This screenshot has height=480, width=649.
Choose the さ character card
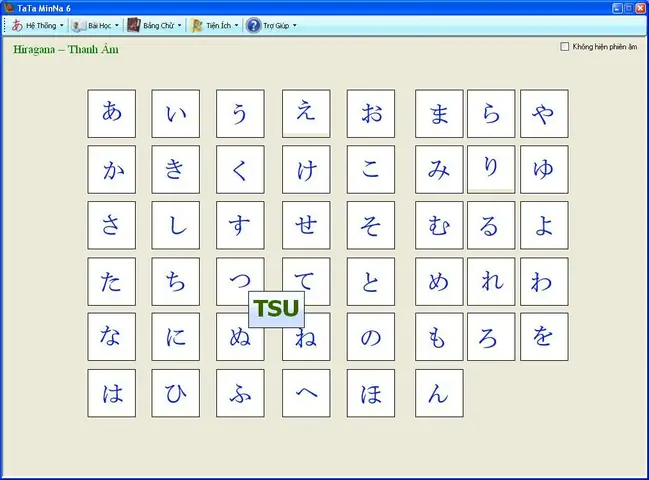112,226
